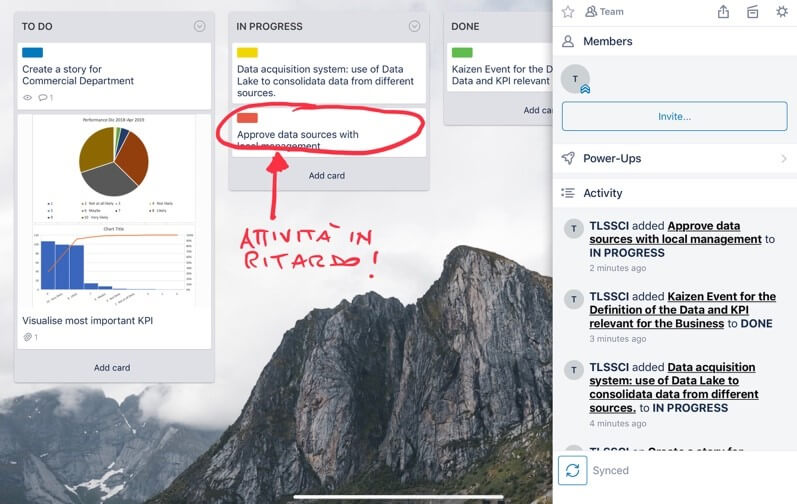
Task: Click the yellow label on Data acquisition card
Action: tap(247, 52)
